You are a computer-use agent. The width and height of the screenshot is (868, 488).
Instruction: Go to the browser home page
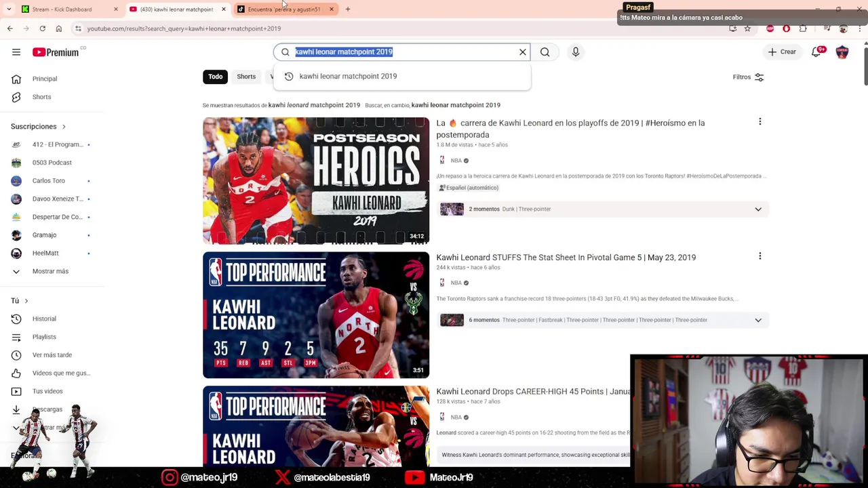(59, 28)
